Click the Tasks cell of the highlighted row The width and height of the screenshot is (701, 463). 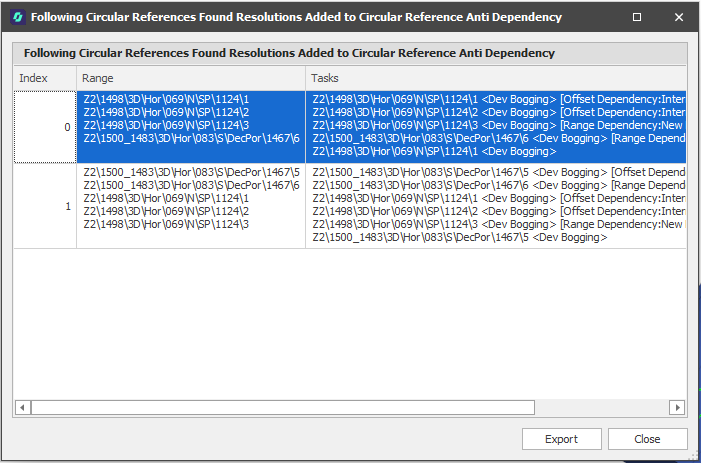click(x=495, y=127)
